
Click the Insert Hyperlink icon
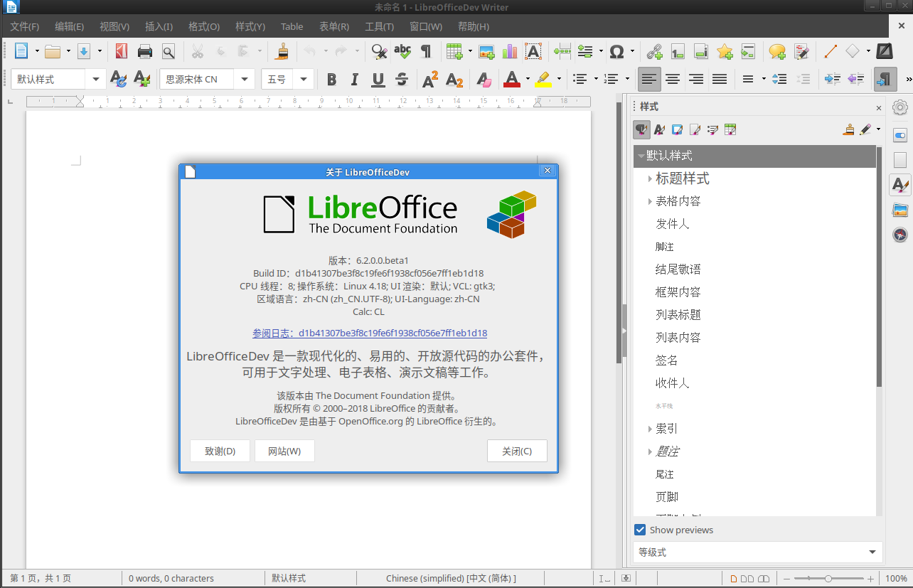click(654, 51)
